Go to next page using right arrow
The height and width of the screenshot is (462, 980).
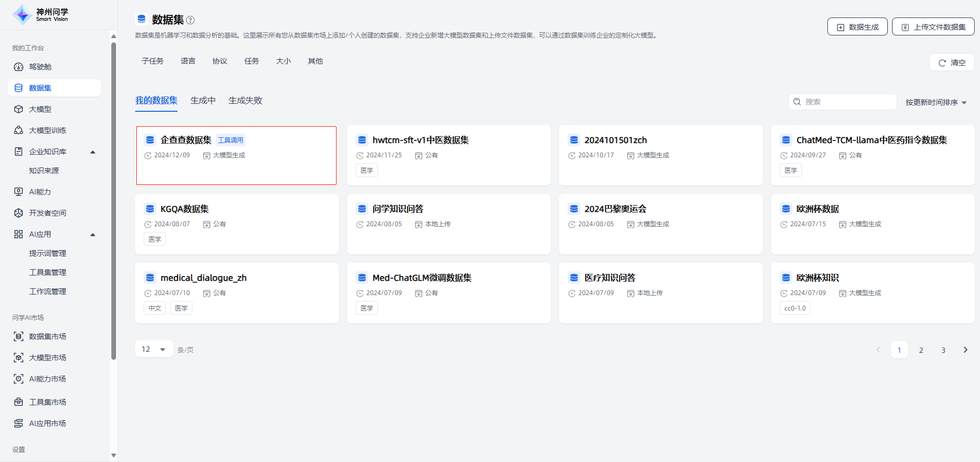coord(965,350)
